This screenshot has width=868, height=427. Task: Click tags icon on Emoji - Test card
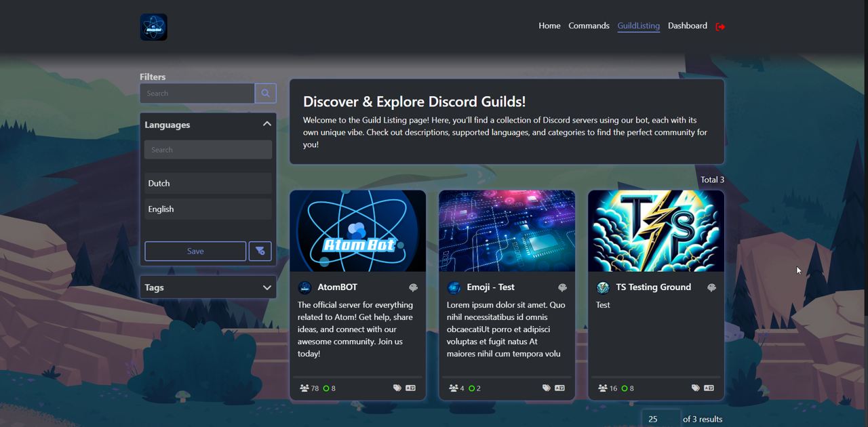click(546, 388)
